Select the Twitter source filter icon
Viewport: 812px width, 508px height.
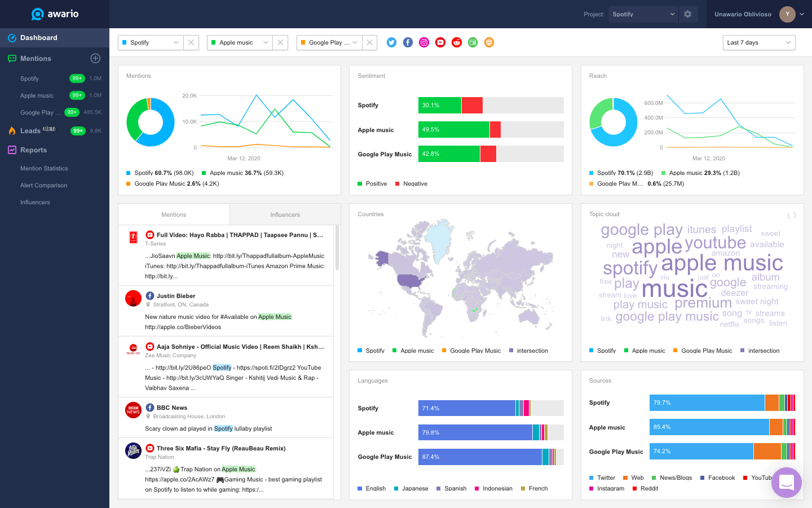click(x=391, y=42)
